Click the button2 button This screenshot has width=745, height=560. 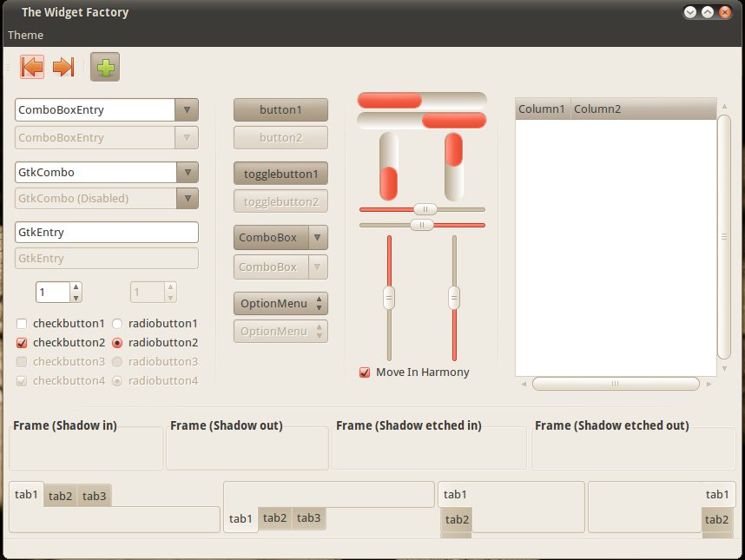click(x=280, y=138)
